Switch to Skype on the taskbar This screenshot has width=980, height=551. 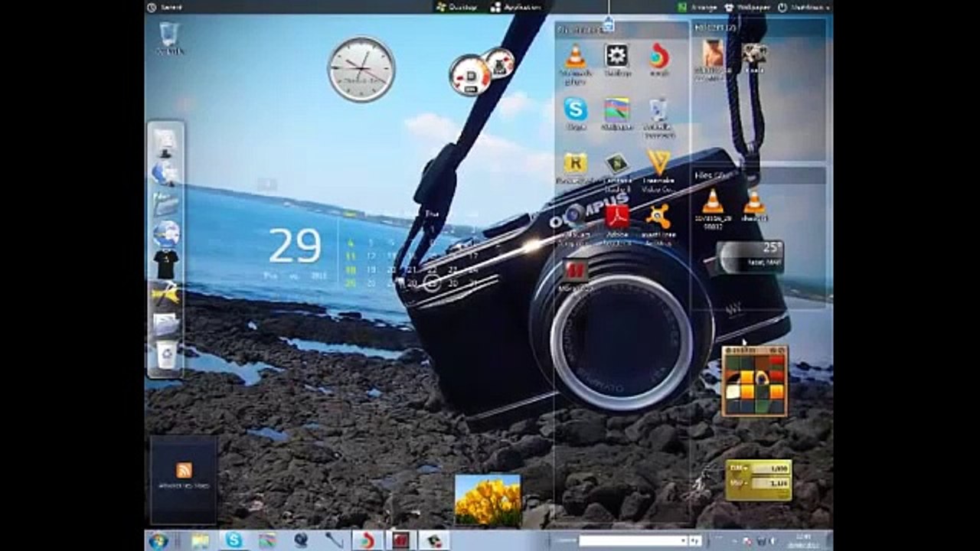(x=234, y=540)
